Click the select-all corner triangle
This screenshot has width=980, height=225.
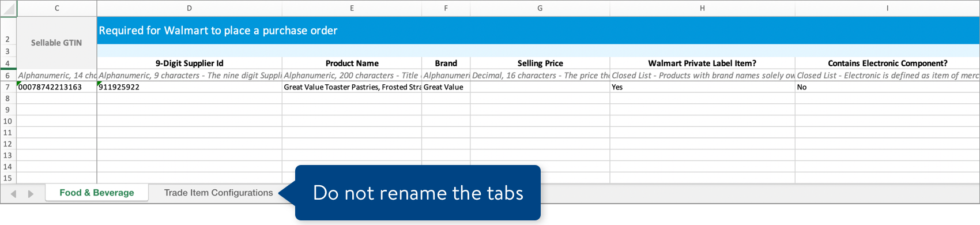tap(9, 9)
